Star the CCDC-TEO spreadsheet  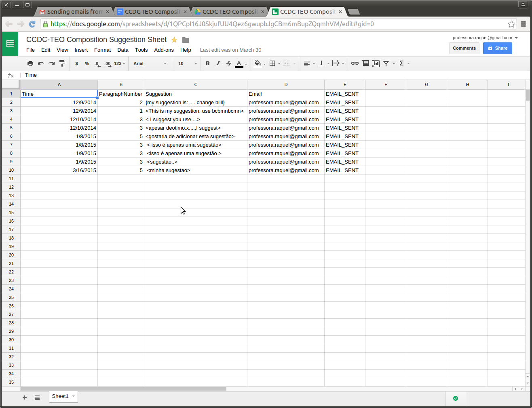pos(174,40)
